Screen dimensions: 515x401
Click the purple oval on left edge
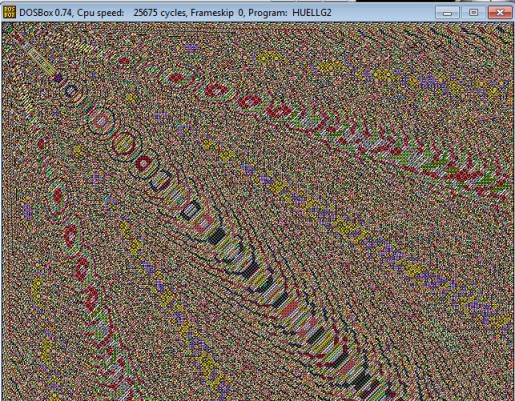pyautogui.click(x=28, y=212)
